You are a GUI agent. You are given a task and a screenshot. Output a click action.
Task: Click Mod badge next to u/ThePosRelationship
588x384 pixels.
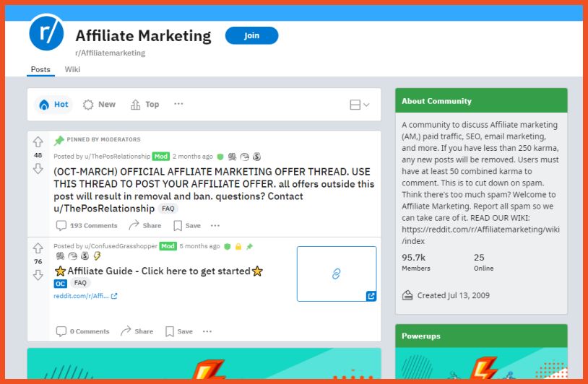[161, 156]
